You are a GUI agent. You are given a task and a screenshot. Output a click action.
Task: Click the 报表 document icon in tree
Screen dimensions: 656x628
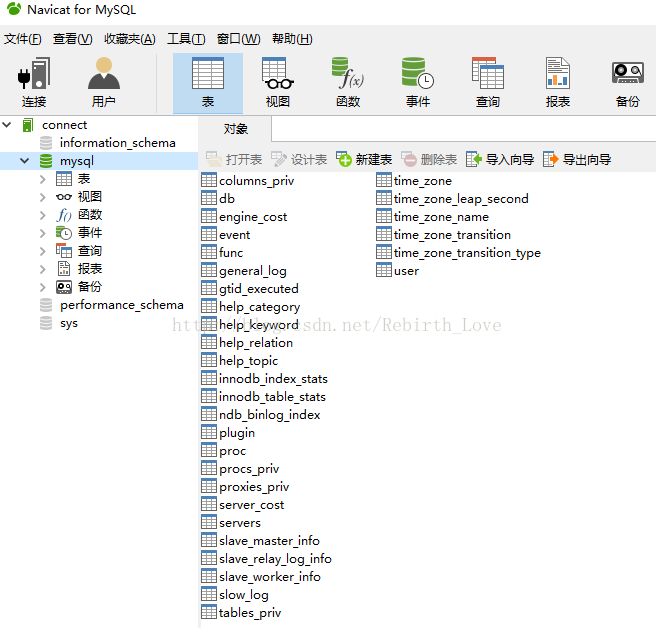[x=64, y=269]
